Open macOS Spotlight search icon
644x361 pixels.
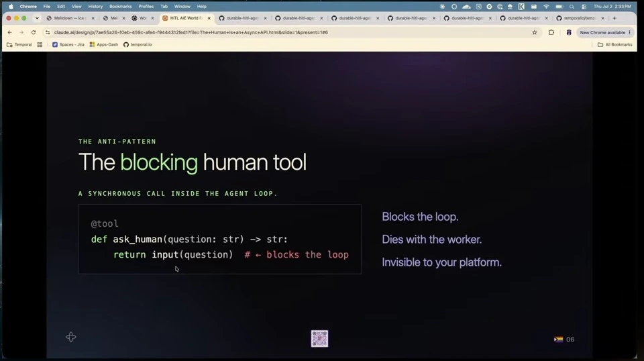tap(572, 7)
